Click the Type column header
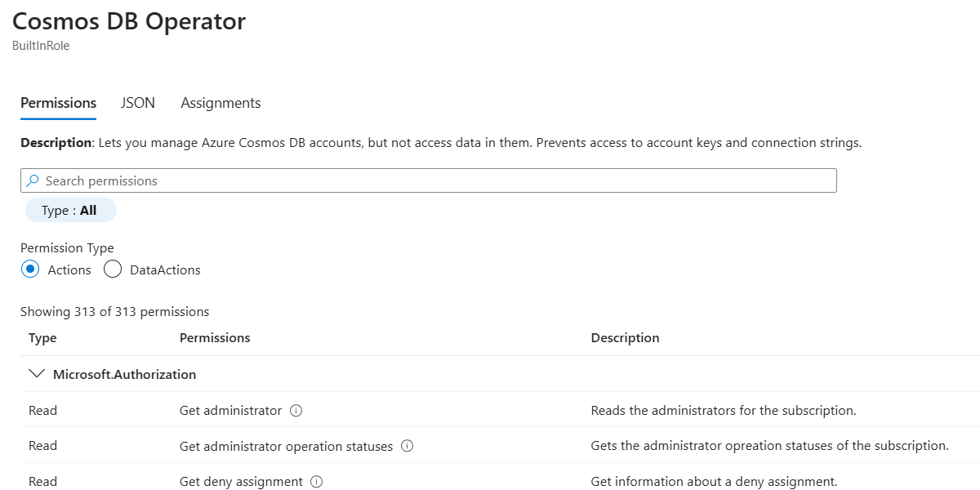The height and width of the screenshot is (490, 980). pos(42,337)
